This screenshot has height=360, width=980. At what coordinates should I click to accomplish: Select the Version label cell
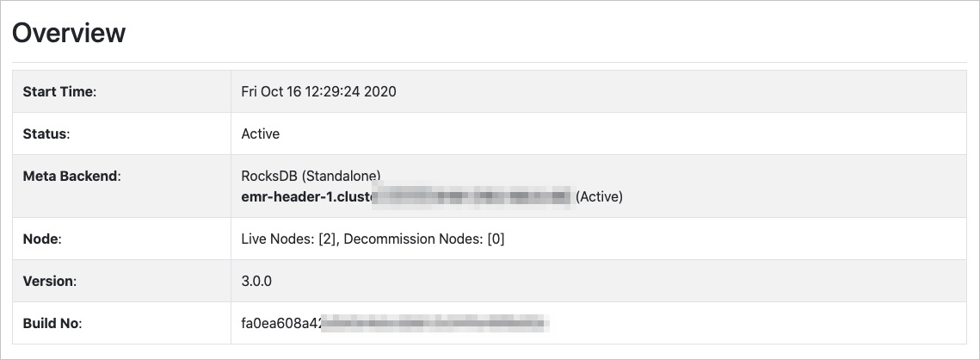point(122,281)
